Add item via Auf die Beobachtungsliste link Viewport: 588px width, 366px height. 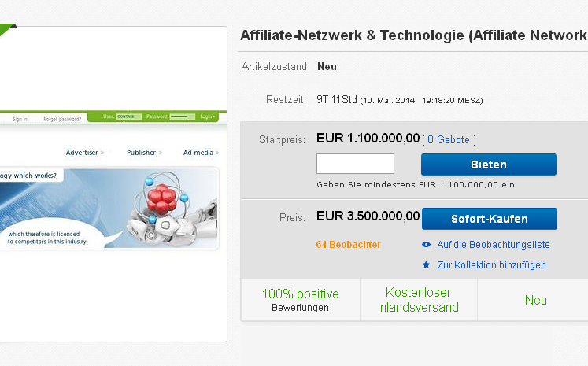click(493, 245)
